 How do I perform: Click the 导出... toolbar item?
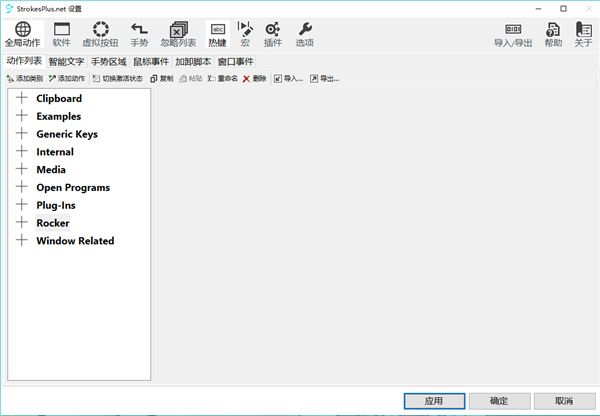click(x=324, y=78)
